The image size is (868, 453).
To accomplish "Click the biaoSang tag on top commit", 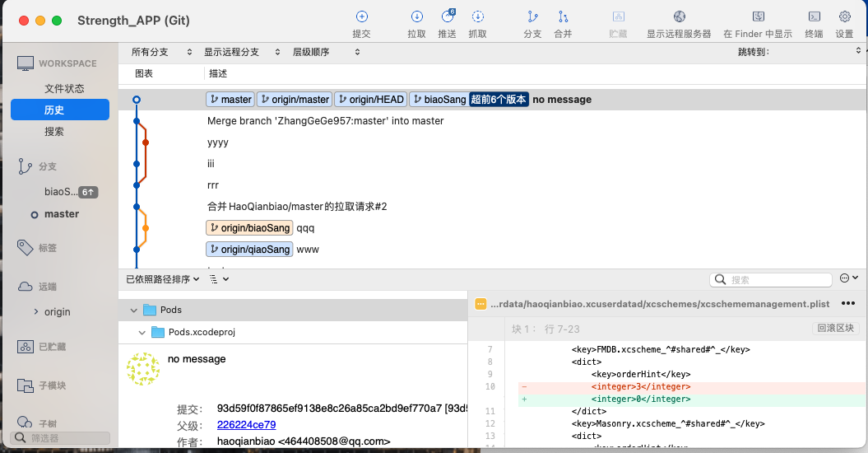I will coord(439,100).
